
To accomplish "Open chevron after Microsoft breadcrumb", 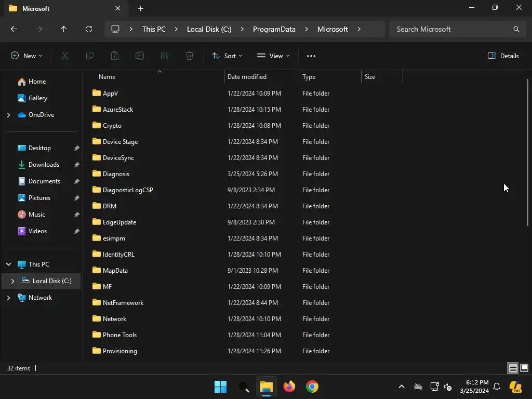I will (359, 29).
